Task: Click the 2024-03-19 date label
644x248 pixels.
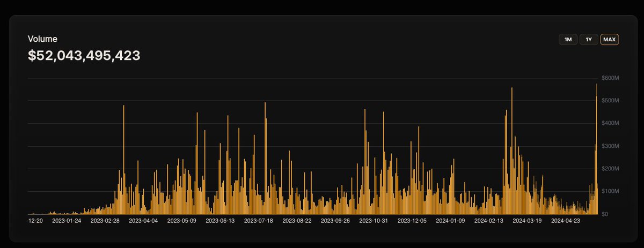Action: 528,220
